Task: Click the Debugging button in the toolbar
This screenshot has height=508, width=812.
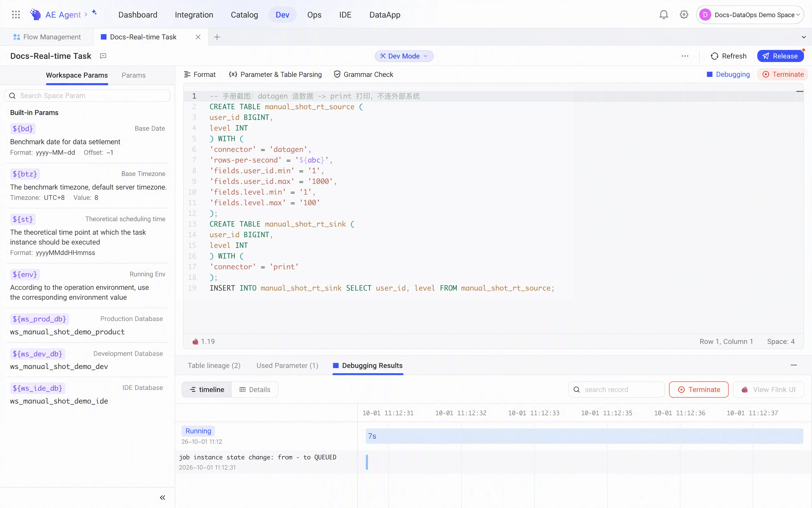Action: [x=728, y=75]
